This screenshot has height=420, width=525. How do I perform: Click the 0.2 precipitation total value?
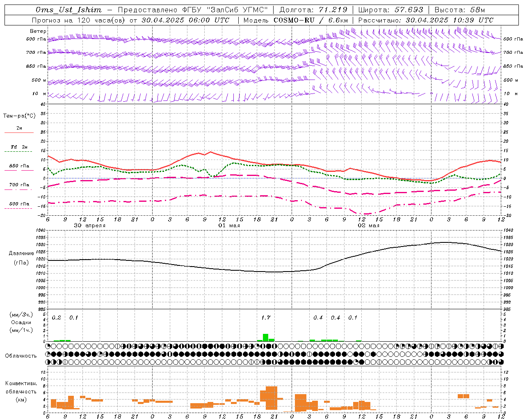57,317
